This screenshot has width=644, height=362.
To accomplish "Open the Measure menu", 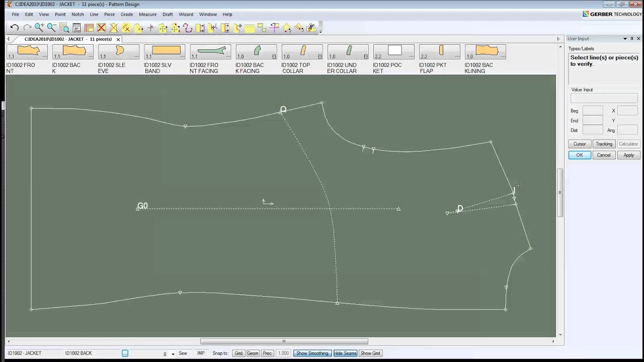I will point(147,15).
